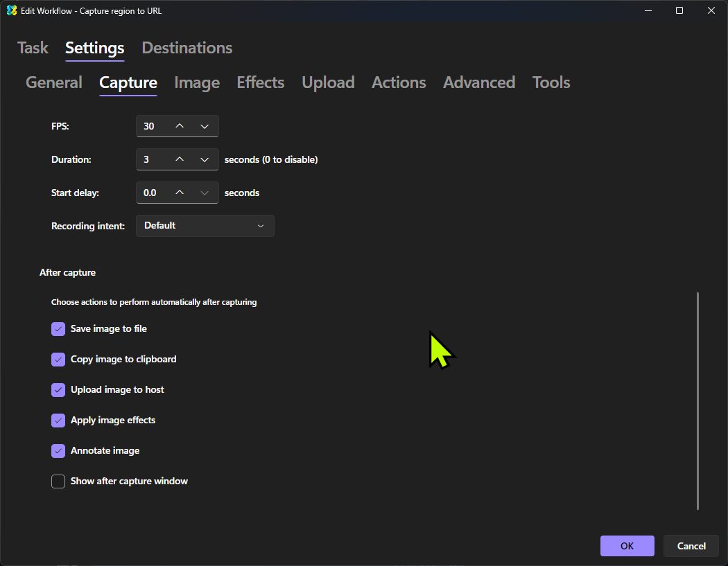728x566 pixels.
Task: Decrease Duration using the down arrow
Action: [x=205, y=159]
